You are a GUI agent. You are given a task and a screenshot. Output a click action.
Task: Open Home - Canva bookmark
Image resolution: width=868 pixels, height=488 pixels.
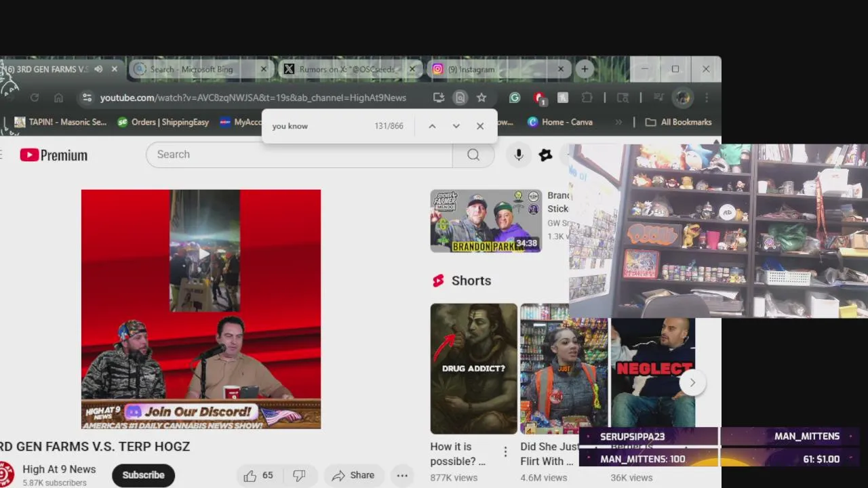pos(560,122)
